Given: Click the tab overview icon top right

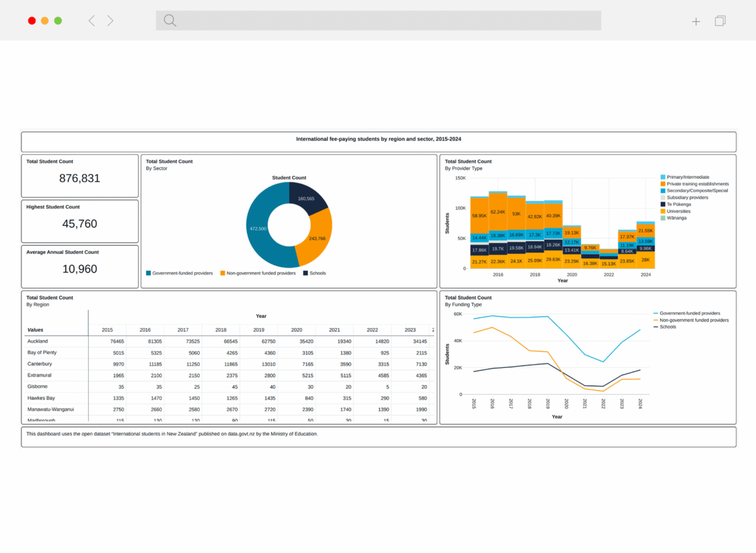Looking at the screenshot, I should pos(719,20).
